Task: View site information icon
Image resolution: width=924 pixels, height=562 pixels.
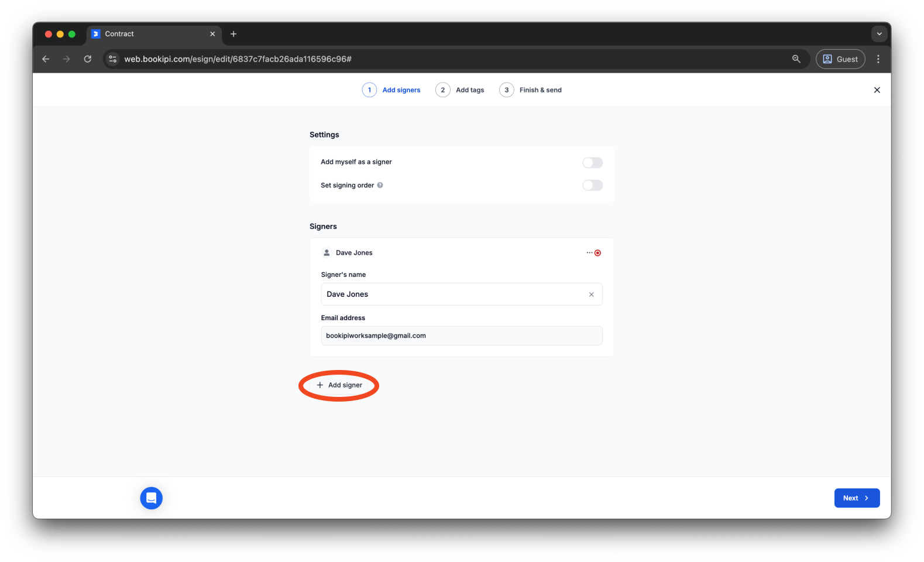Action: coord(113,59)
